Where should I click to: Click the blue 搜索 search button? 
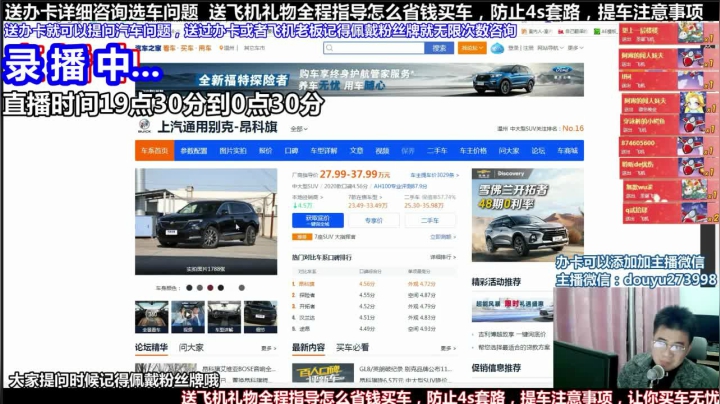439,48
